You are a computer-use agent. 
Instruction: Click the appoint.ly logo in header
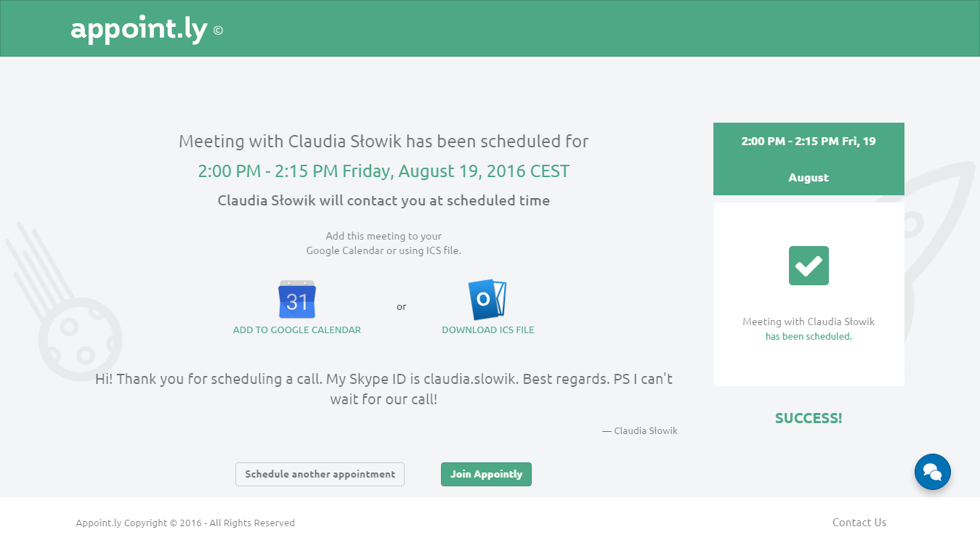[139, 29]
